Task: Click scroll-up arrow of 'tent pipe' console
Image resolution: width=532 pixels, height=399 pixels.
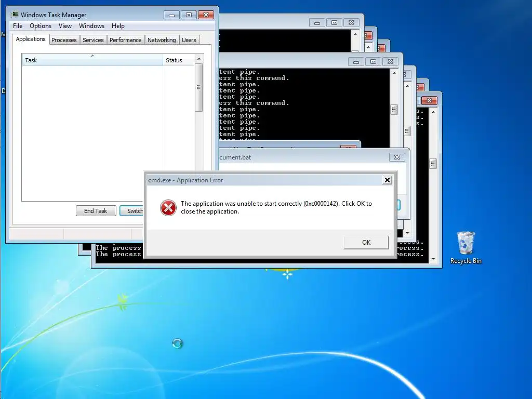Action: tap(394, 73)
